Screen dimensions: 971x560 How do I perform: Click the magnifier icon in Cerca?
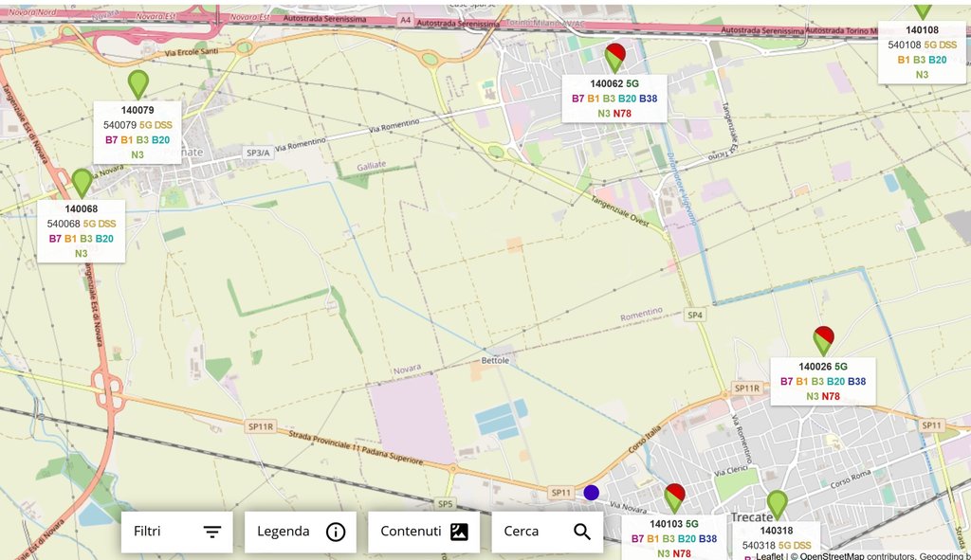click(x=582, y=532)
